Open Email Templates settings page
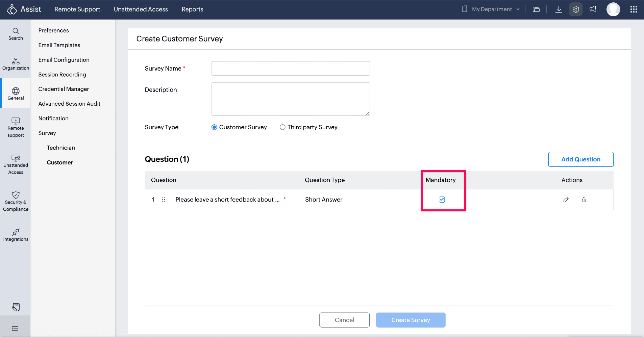 [x=59, y=45]
